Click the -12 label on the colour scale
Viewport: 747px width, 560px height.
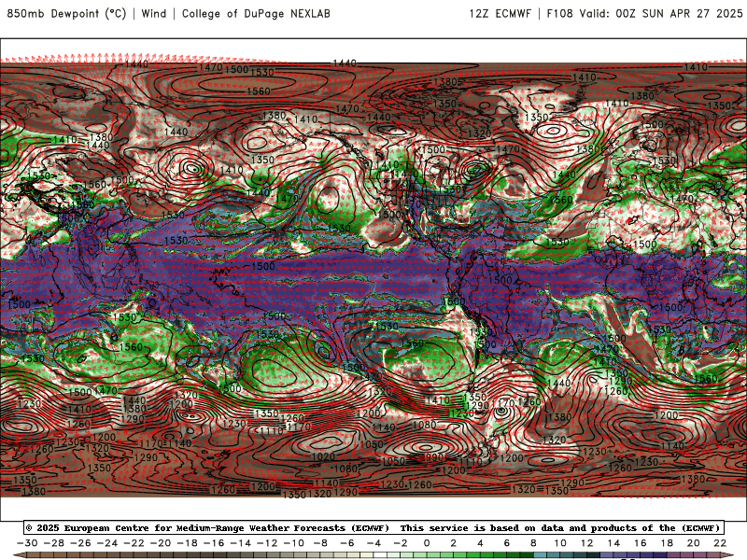(267, 543)
